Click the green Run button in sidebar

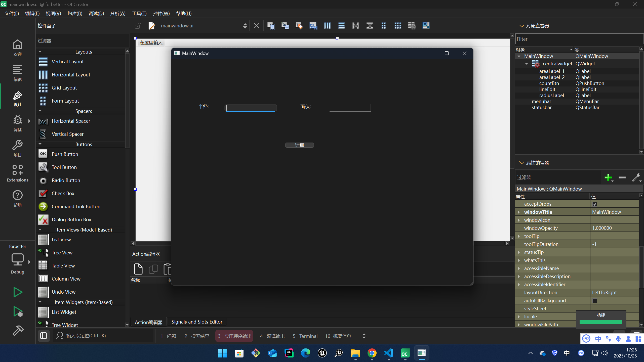(x=18, y=292)
